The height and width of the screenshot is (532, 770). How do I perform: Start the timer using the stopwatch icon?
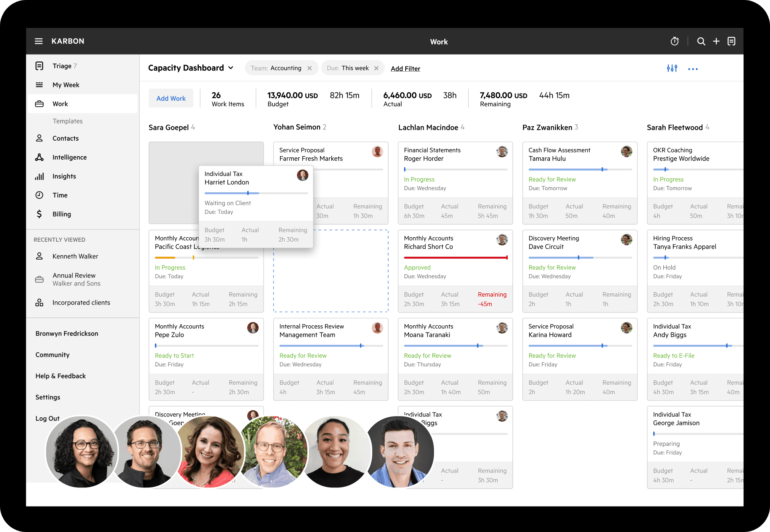(674, 41)
